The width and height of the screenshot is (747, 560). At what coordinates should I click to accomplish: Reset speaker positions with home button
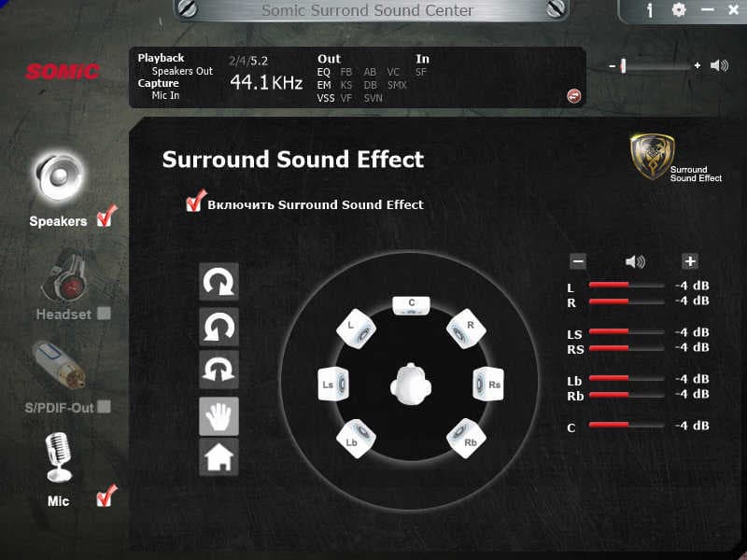(218, 457)
